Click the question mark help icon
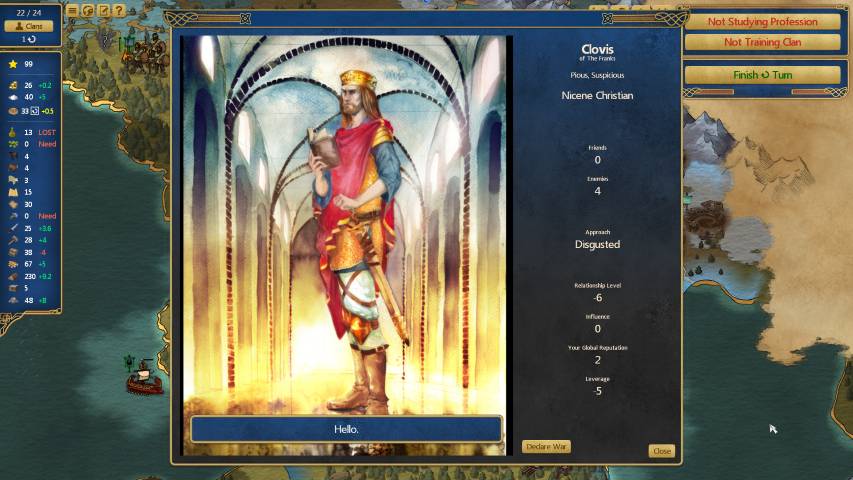Image resolution: width=853 pixels, height=480 pixels. click(119, 11)
